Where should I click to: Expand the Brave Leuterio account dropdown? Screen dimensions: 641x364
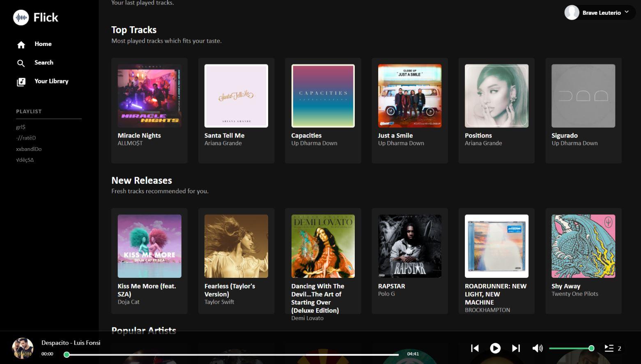[627, 12]
